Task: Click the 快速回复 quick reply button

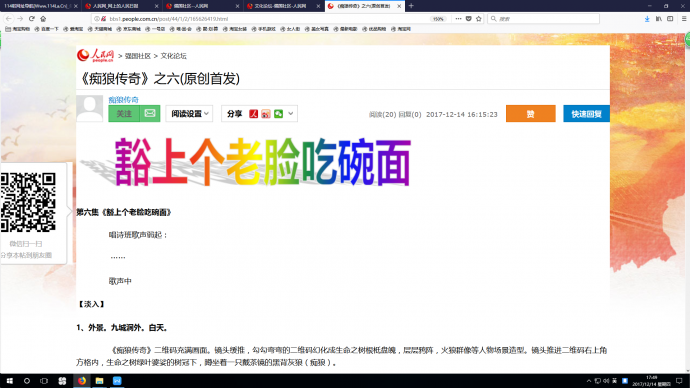Action: [x=586, y=114]
